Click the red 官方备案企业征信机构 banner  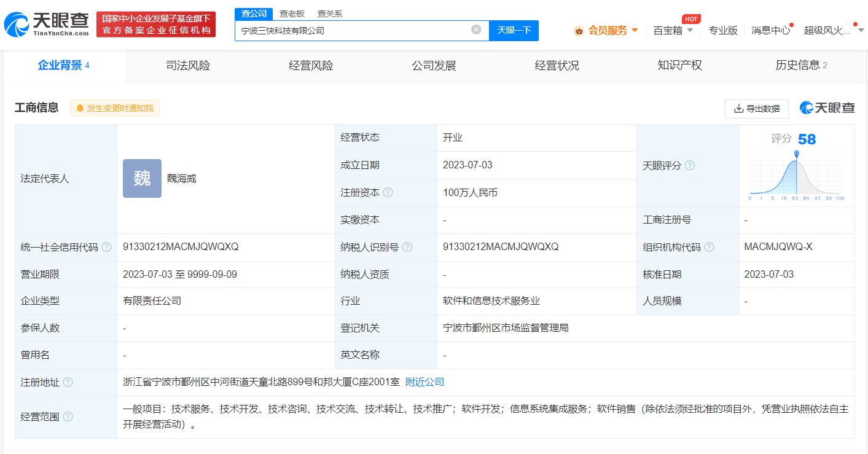pos(156,24)
